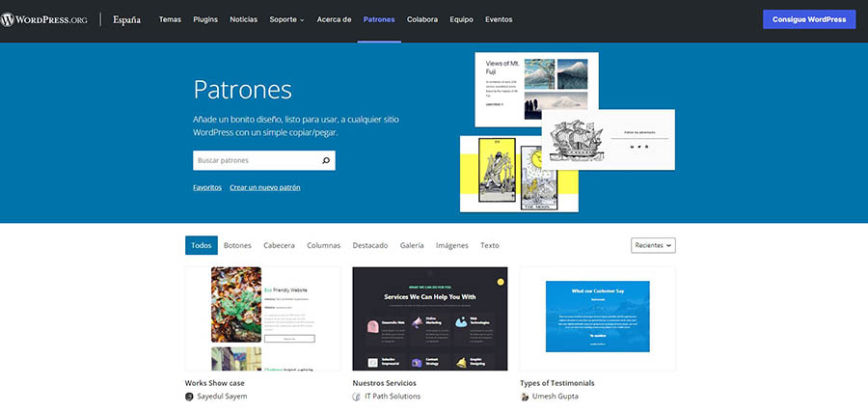Click the WordPress.org logo
Viewport: 868px width, 414px height.
tap(46, 19)
